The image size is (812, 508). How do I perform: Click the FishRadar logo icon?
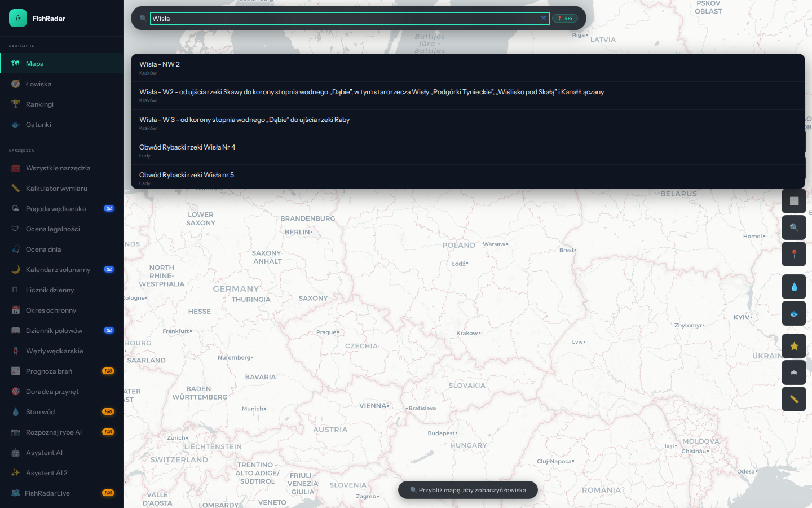click(18, 18)
